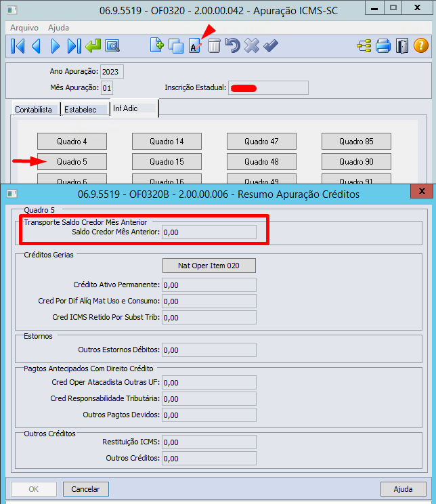Click the Nat Oper Item 020 button
This screenshot has height=504, width=436.
coord(209,265)
